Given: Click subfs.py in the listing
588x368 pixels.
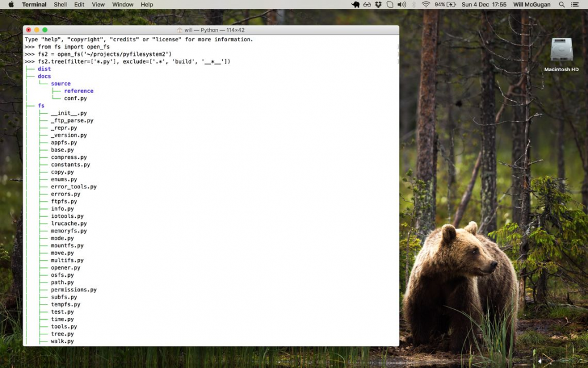Looking at the screenshot, I should (x=64, y=297).
